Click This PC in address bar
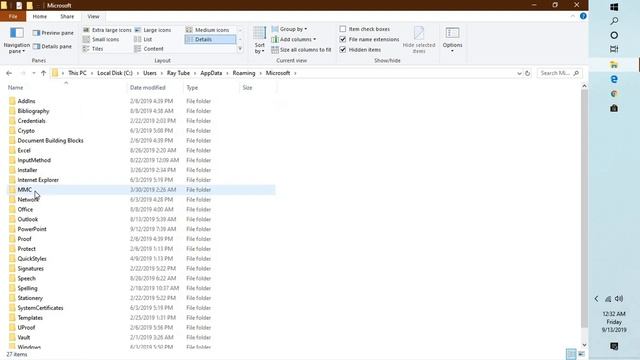This screenshot has height=360, width=640. (77, 73)
